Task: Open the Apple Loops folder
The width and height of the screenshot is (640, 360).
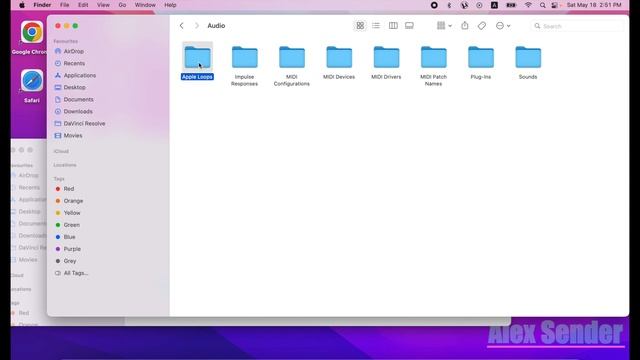Action: 197,57
